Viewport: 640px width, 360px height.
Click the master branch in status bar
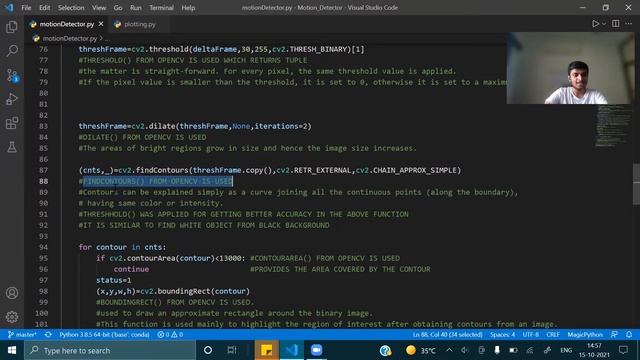click(22, 335)
